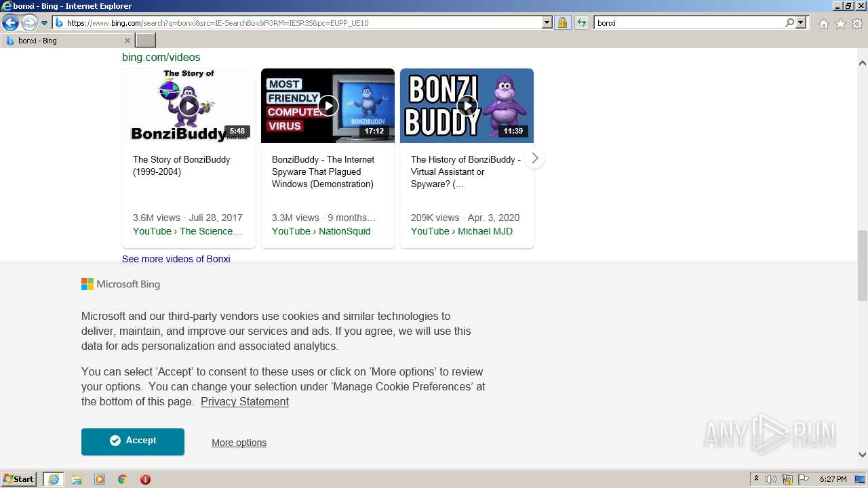Open More options for cookies
This screenshot has width=868, height=488.
pyautogui.click(x=239, y=443)
